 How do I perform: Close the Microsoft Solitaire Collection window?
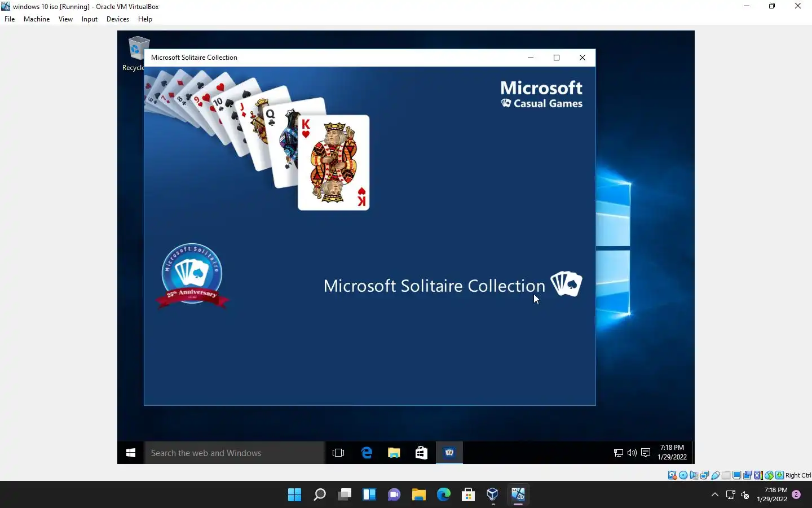click(582, 58)
